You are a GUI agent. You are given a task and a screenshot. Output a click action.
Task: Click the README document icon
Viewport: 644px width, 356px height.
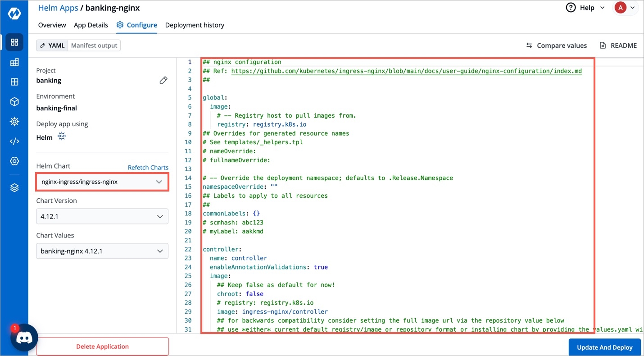(x=603, y=46)
